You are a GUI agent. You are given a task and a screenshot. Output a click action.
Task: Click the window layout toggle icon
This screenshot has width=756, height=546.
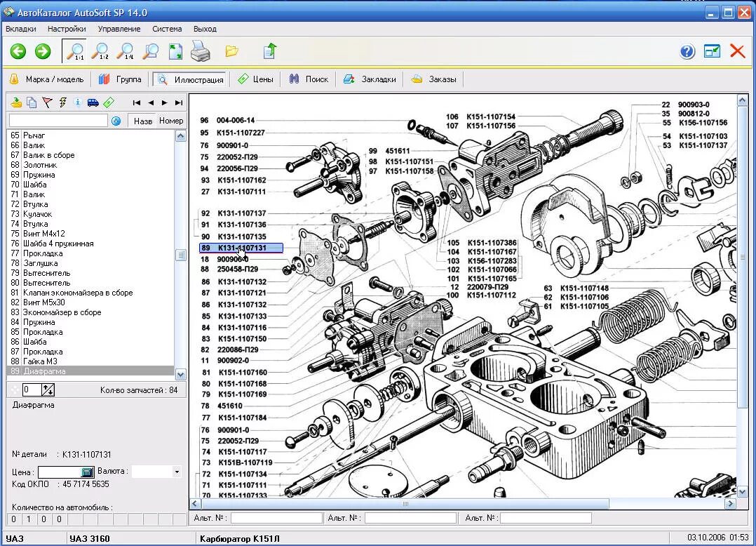click(712, 51)
